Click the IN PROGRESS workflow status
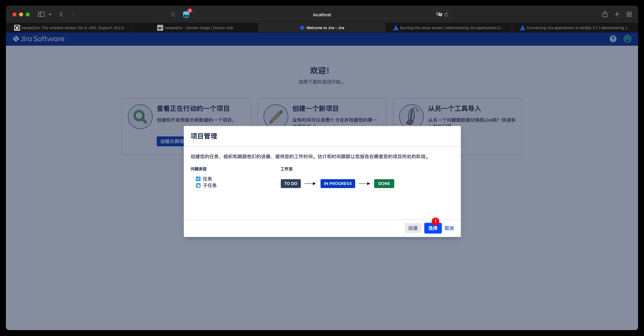This screenshot has width=644, height=336. pos(338,183)
